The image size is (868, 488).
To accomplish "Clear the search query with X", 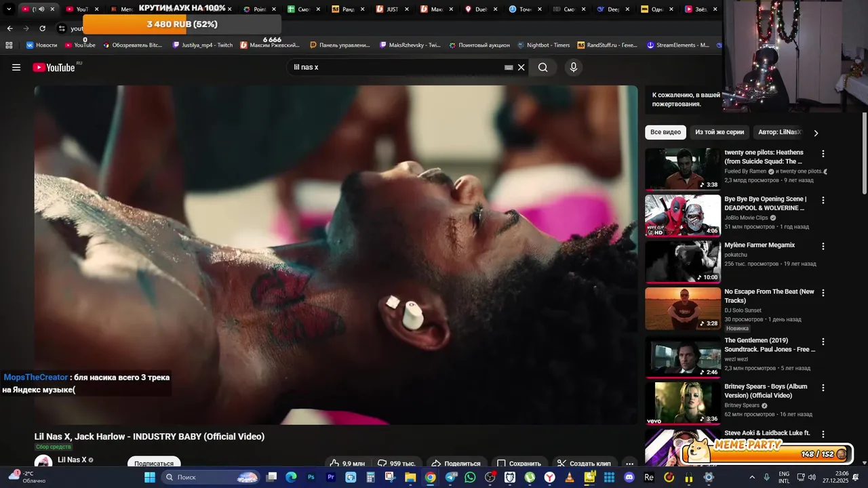I will 521,67.
